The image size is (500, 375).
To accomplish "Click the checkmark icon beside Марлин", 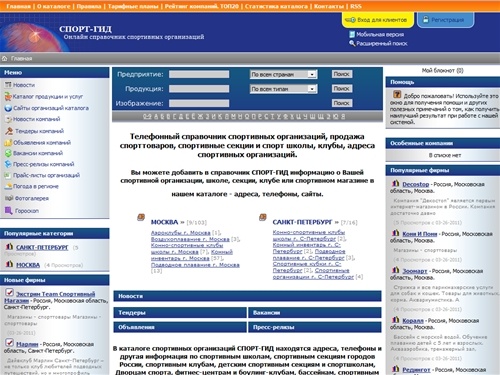I will pyautogui.click(x=9, y=342).
